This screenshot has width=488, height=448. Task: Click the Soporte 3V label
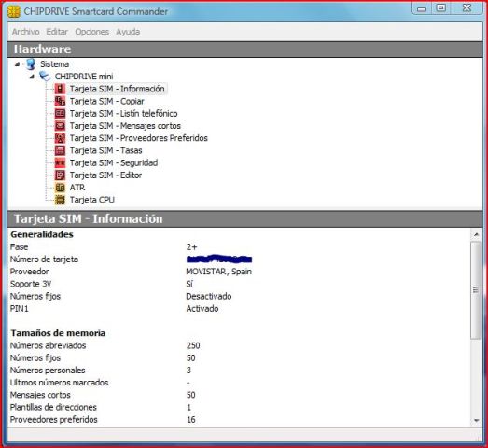[31, 284]
